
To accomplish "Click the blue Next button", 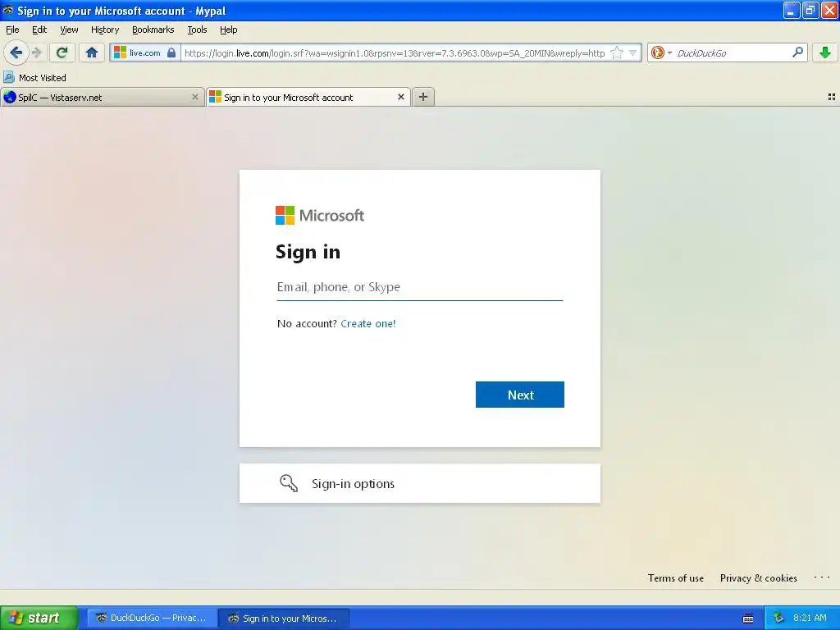I will coord(519,395).
